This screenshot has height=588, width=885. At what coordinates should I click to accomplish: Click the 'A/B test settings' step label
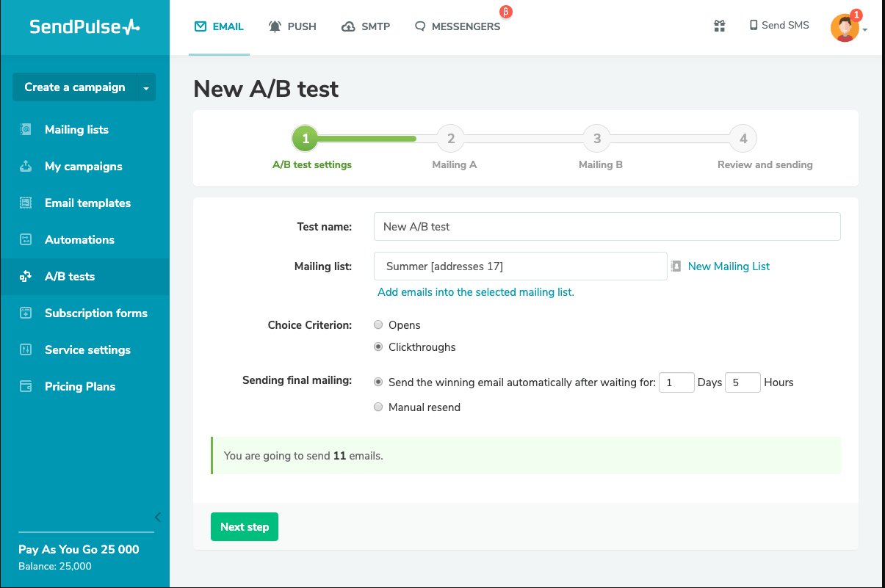tap(312, 165)
